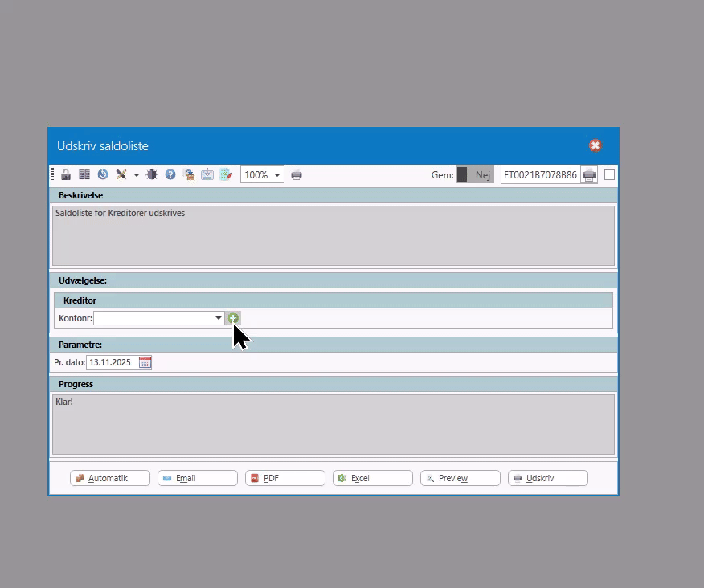Click the green add Kontonr button
This screenshot has height=588, width=704.
pyautogui.click(x=233, y=319)
